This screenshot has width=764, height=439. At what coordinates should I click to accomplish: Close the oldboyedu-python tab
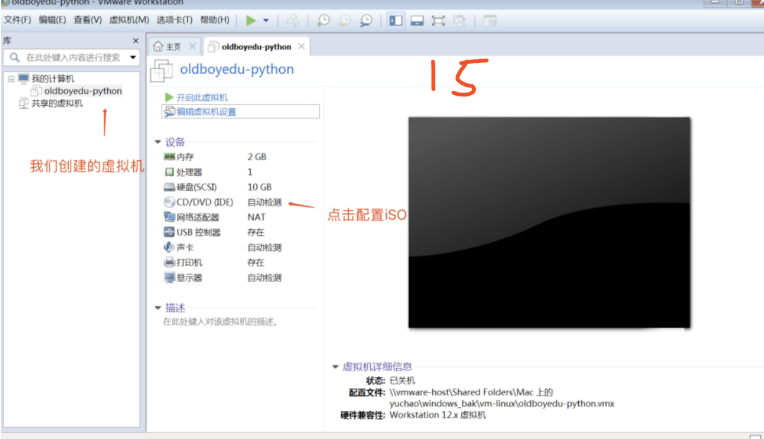click(x=302, y=46)
